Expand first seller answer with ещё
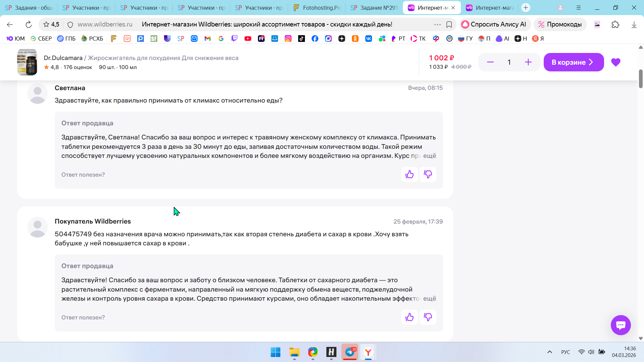The width and height of the screenshot is (644, 362). [429, 156]
